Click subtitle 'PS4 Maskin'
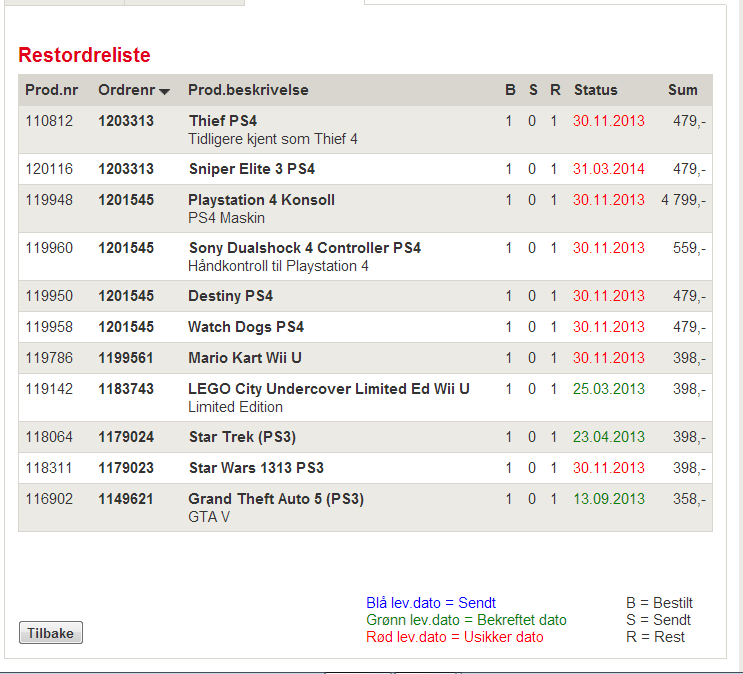 (x=227, y=218)
